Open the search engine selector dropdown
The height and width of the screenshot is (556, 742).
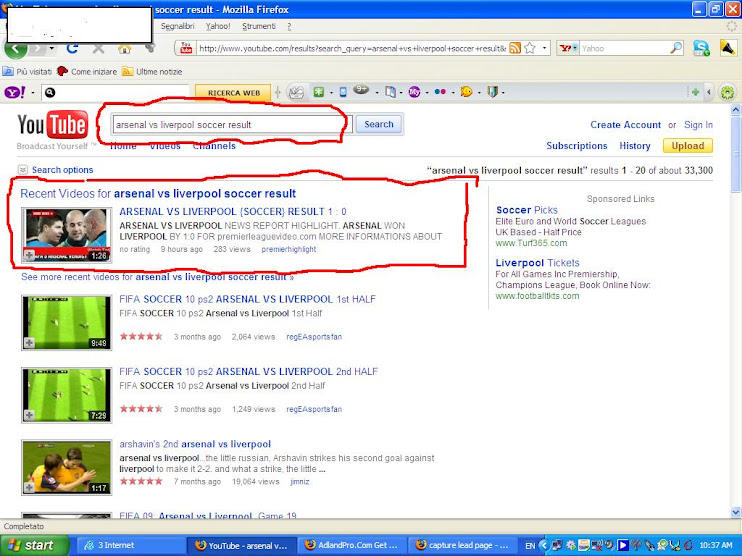click(575, 48)
